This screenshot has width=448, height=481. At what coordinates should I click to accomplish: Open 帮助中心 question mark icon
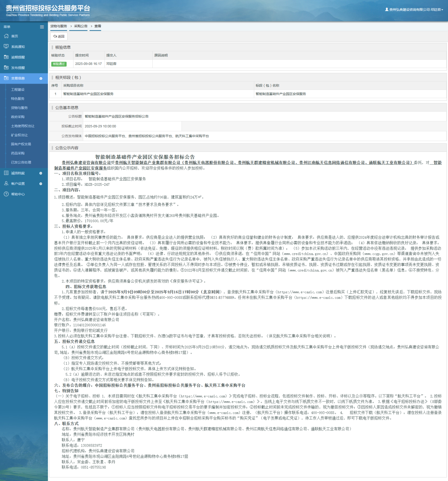click(6, 194)
